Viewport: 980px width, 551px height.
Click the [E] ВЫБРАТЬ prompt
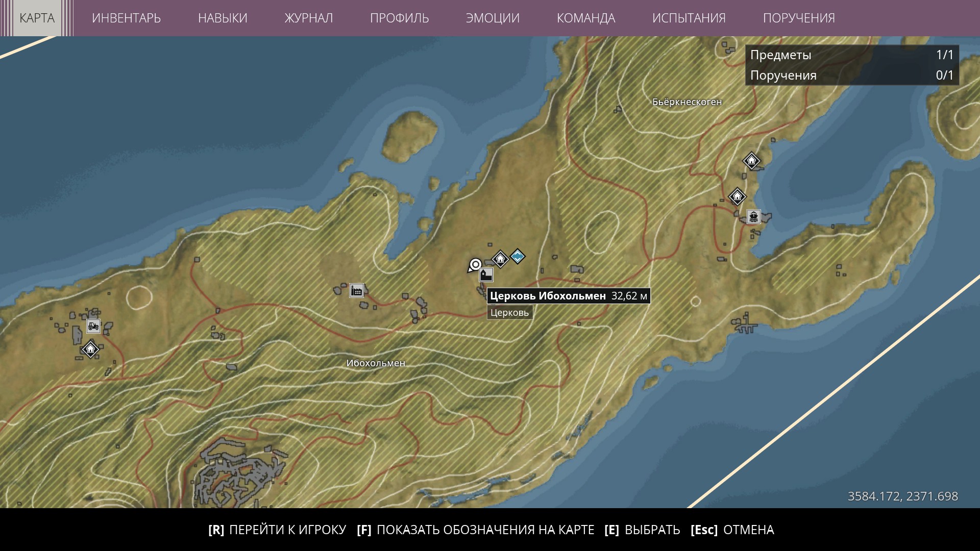[642, 530]
